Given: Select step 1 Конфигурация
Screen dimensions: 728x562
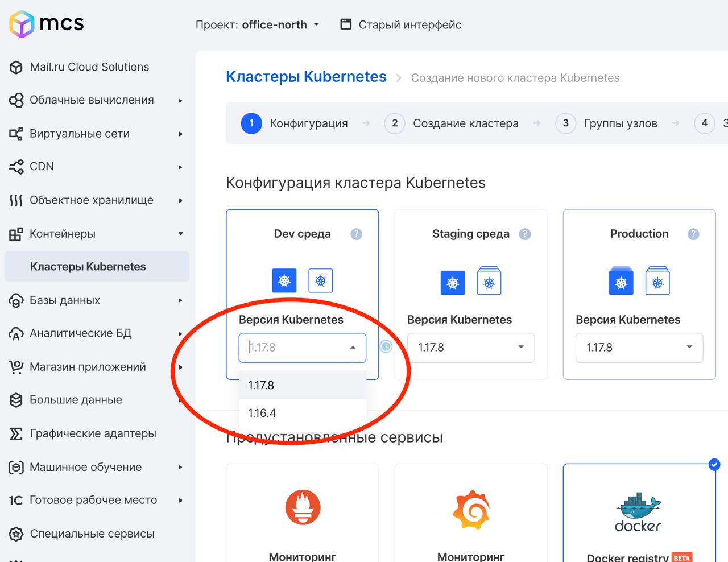Looking at the screenshot, I should click(294, 123).
